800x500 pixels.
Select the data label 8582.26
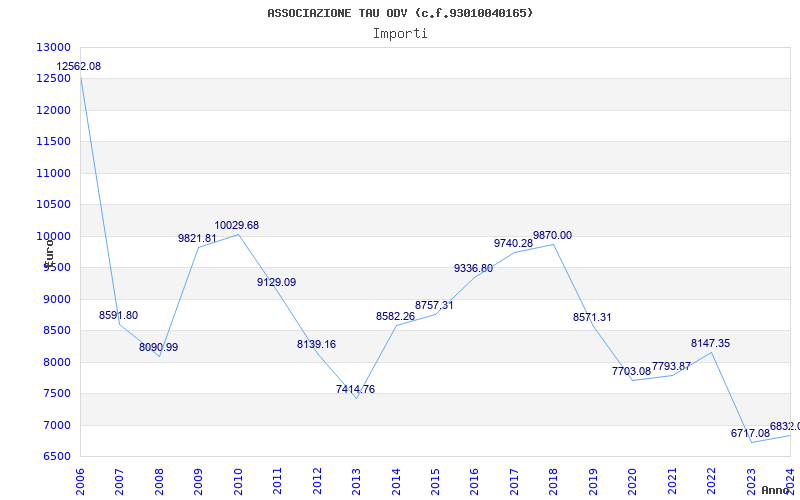pos(395,316)
